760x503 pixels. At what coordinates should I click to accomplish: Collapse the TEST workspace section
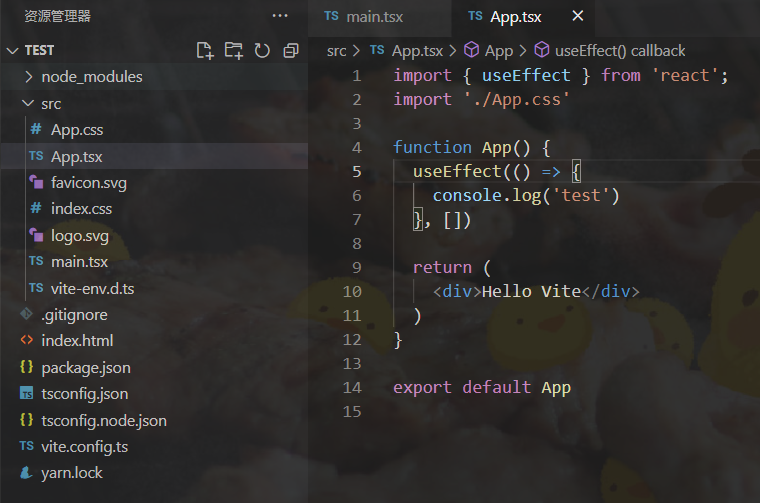tap(13, 50)
